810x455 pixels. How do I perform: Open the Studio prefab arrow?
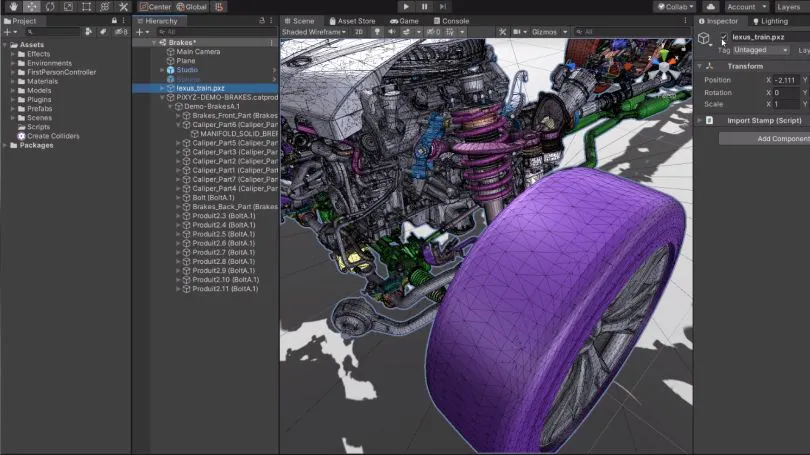274,70
